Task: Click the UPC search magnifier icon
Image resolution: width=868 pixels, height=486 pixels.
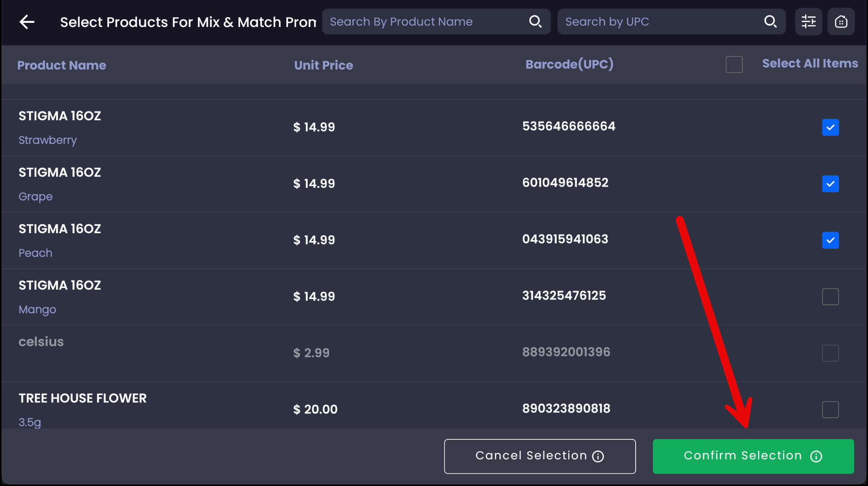Action: [x=770, y=21]
